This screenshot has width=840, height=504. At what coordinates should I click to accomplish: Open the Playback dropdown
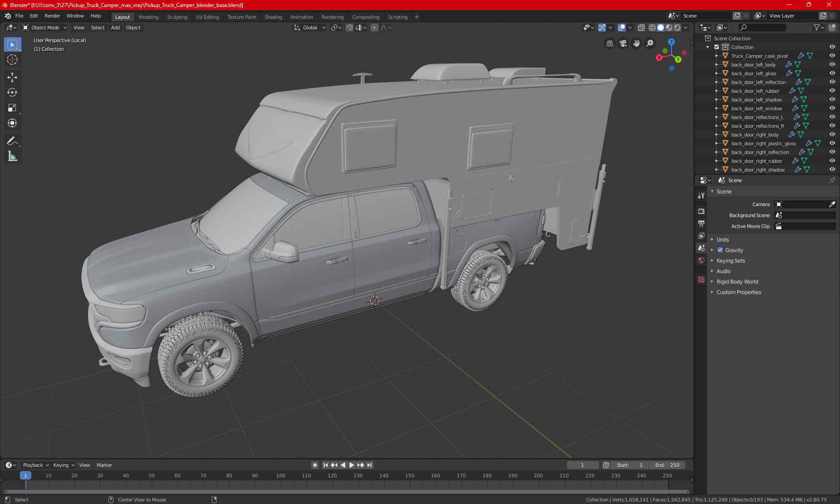click(x=35, y=465)
